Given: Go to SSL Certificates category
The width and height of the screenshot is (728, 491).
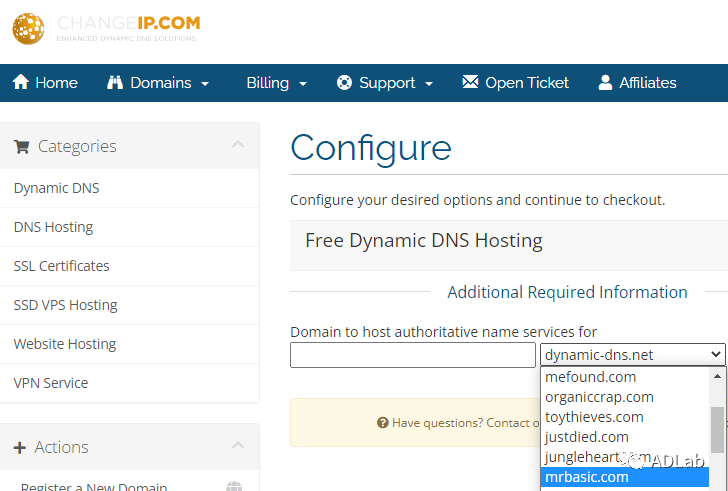Looking at the screenshot, I should point(61,266).
